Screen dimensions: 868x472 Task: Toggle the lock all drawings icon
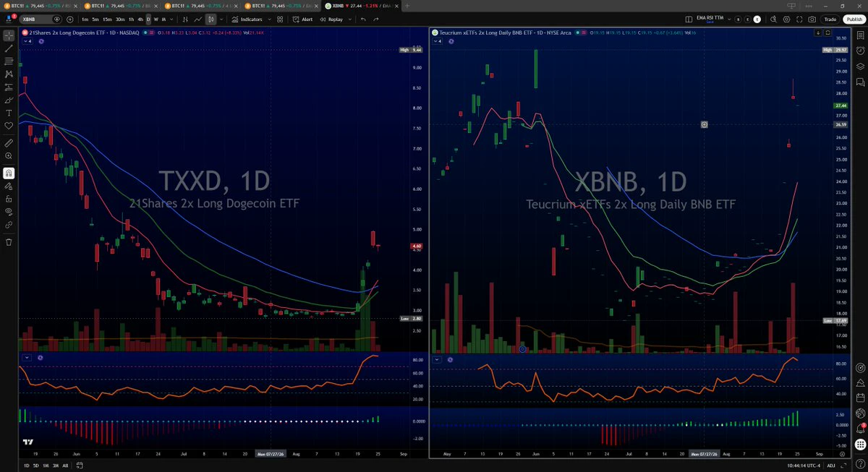pyautogui.click(x=9, y=198)
